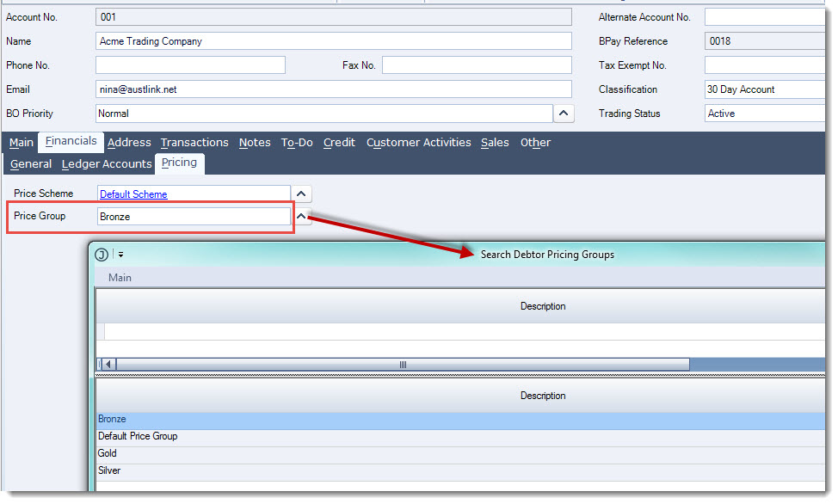The height and width of the screenshot is (504, 838).
Task: Click the Price Group field showing Bronze
Action: (194, 217)
